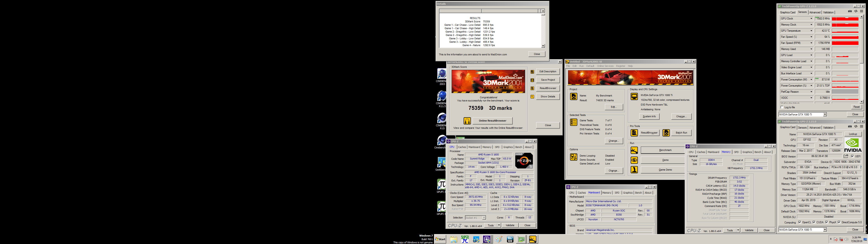
Task: Toggle the DirectCompute 5.0 checkbox
Action: click(x=839, y=223)
